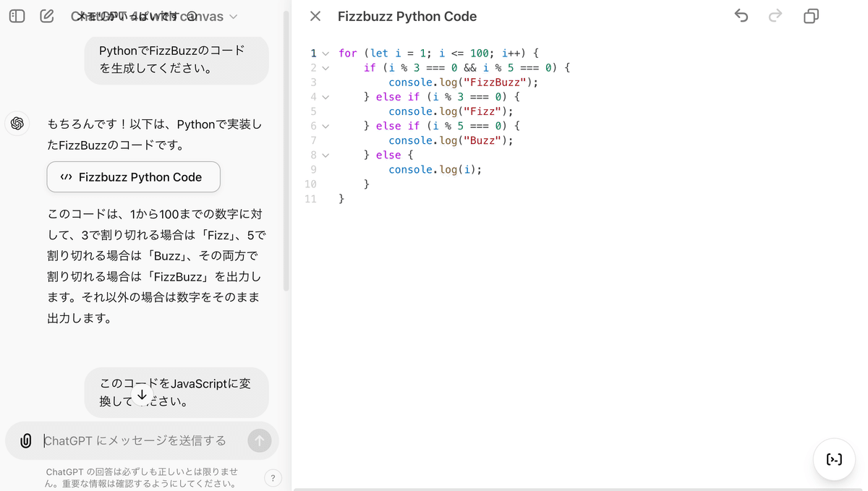The height and width of the screenshot is (491, 868).
Task: Collapse the if block at line 2
Action: (x=325, y=68)
